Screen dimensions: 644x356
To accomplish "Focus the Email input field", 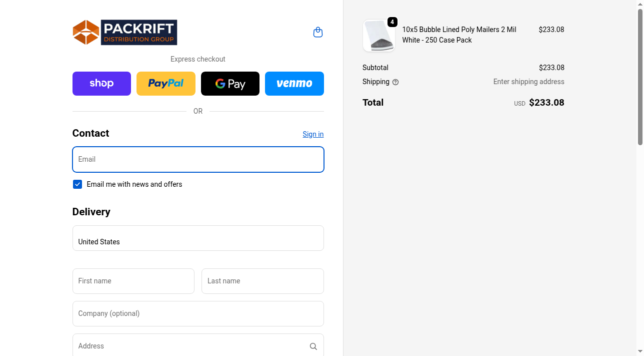I will tap(198, 159).
